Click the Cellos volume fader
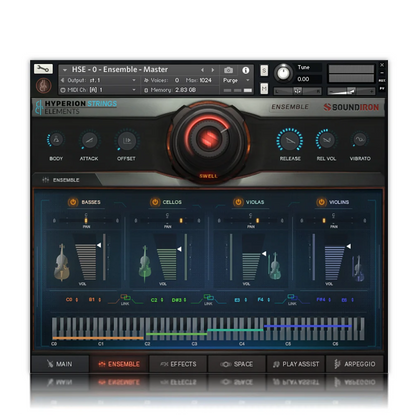The image size is (416, 416). point(168,257)
